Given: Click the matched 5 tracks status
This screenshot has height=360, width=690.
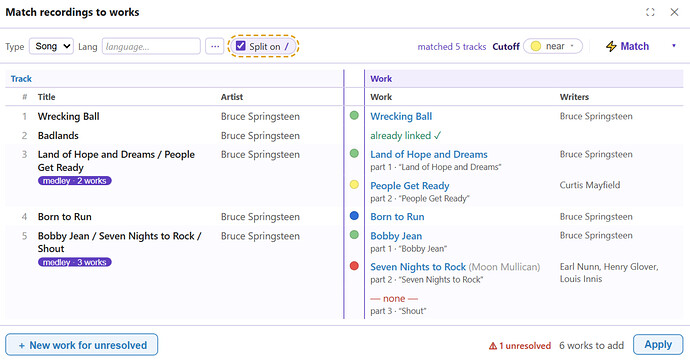Looking at the screenshot, I should (x=452, y=47).
